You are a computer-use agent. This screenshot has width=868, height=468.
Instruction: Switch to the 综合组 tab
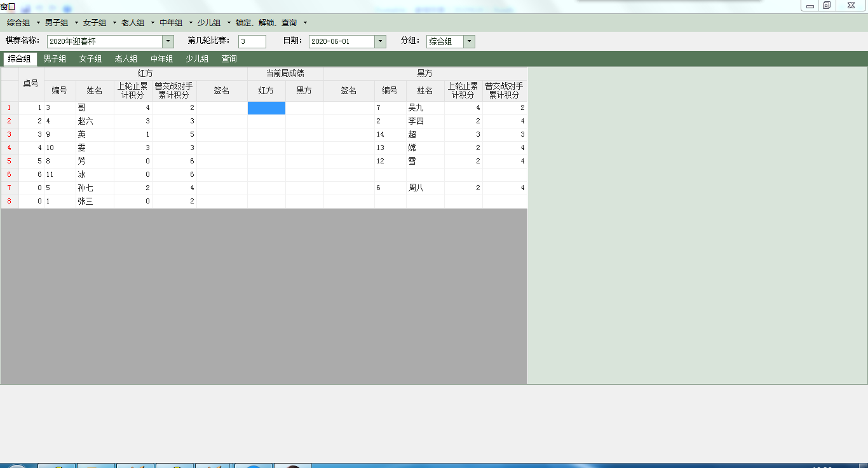pyautogui.click(x=20, y=59)
